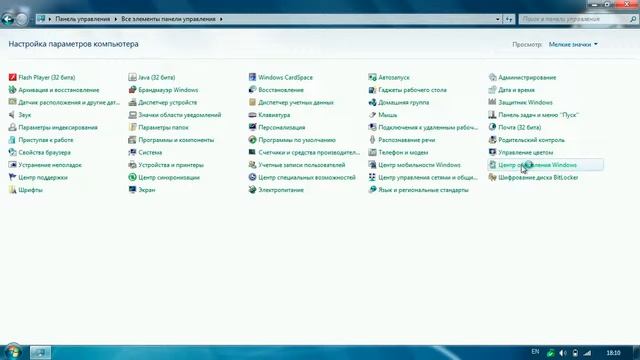Click Язык и региональные стандарты globe icon

pos(372,190)
